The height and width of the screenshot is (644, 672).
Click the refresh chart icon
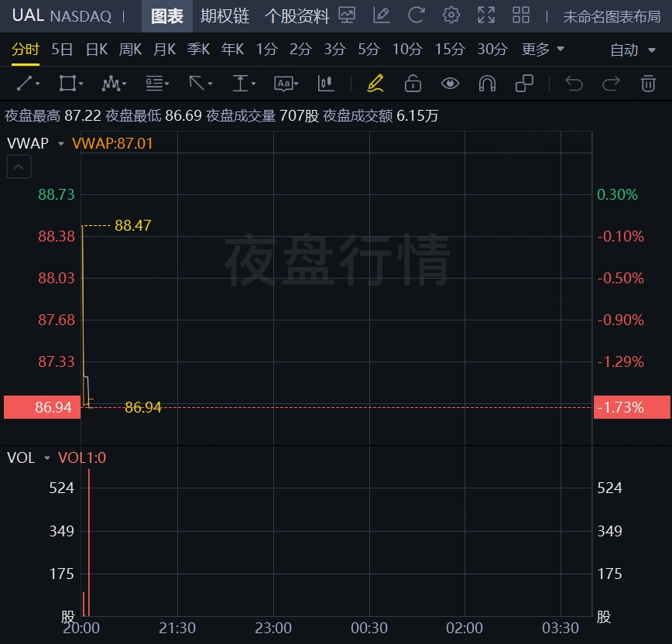pos(417,15)
